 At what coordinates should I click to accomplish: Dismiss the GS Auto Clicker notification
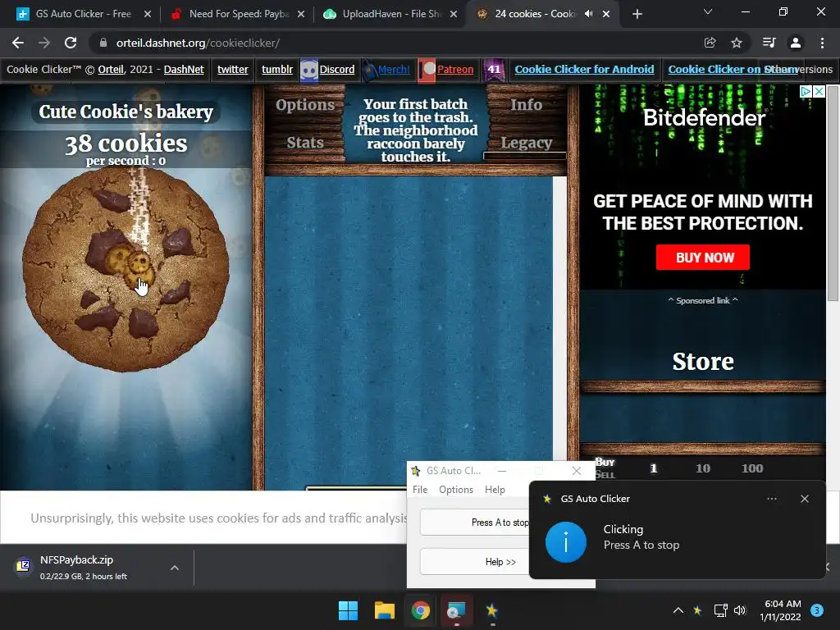coord(805,499)
